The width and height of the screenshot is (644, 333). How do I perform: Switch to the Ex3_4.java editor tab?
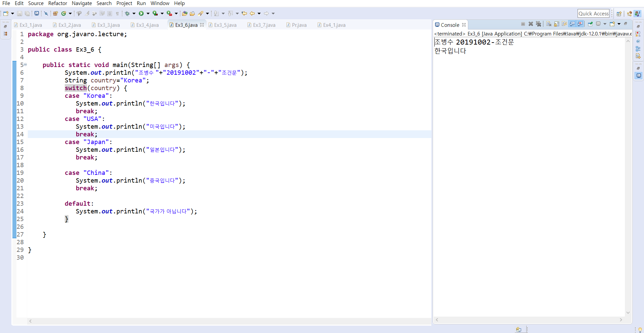pos(145,25)
